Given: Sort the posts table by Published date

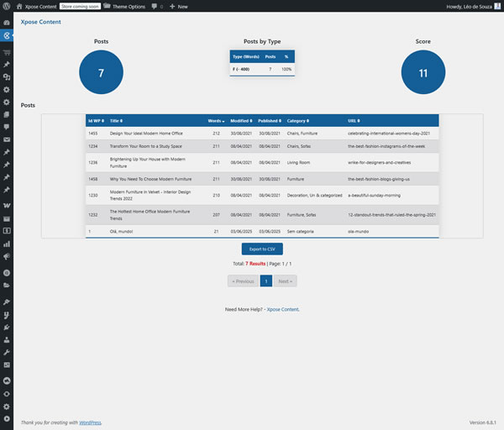Looking at the screenshot, I should (x=270, y=121).
